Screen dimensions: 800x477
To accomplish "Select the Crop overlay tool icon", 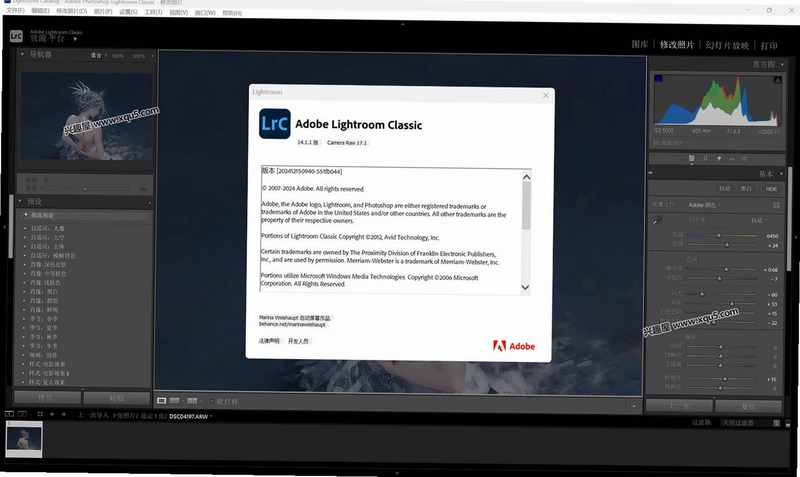I will [705, 159].
